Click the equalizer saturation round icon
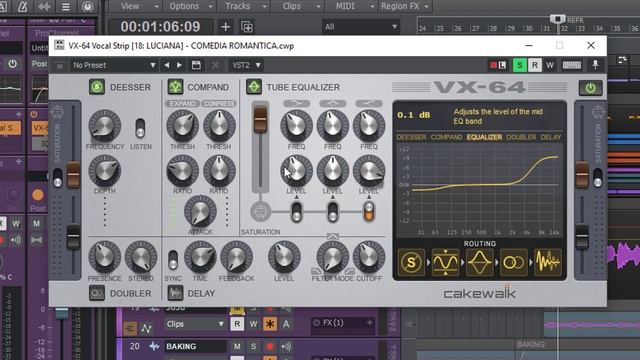This screenshot has height=360, width=640. pyautogui.click(x=260, y=211)
